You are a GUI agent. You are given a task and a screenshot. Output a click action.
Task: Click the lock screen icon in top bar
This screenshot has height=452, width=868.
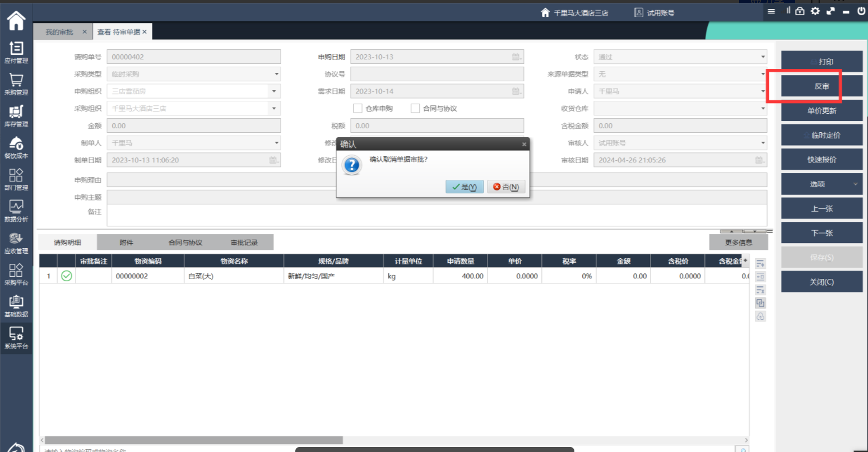click(800, 11)
